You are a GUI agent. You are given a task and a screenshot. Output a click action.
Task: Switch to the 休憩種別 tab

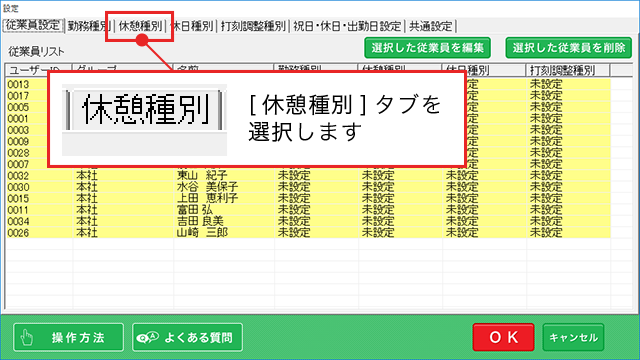[x=140, y=26]
